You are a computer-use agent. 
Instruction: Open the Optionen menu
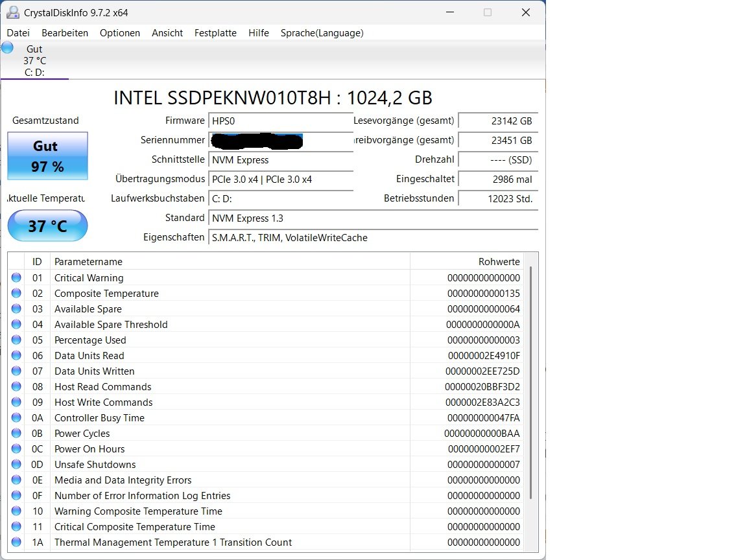pyautogui.click(x=119, y=33)
